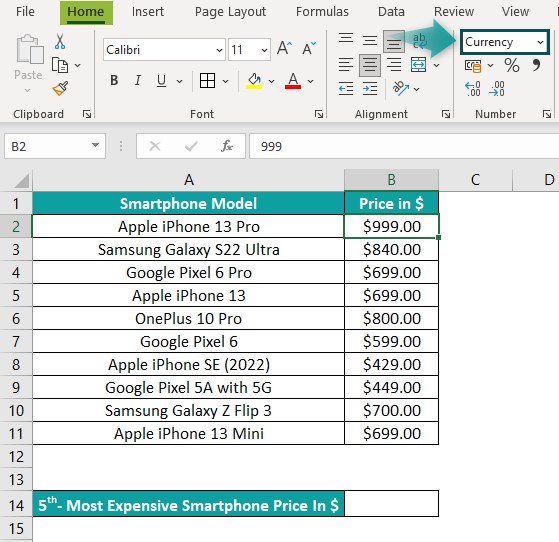This screenshot has height=542, width=559.
Task: Click the Select All corner triangle
Action: 21,180
